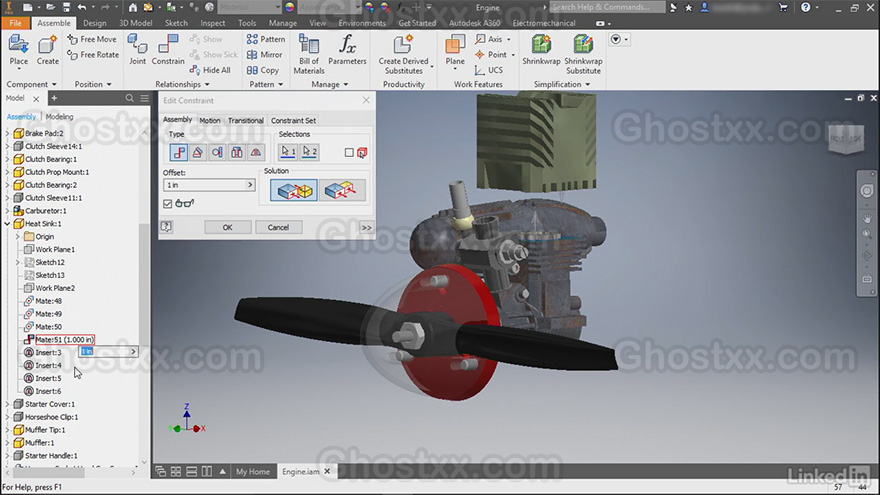
Task: Select the Mate constraint type icon
Action: coord(178,152)
